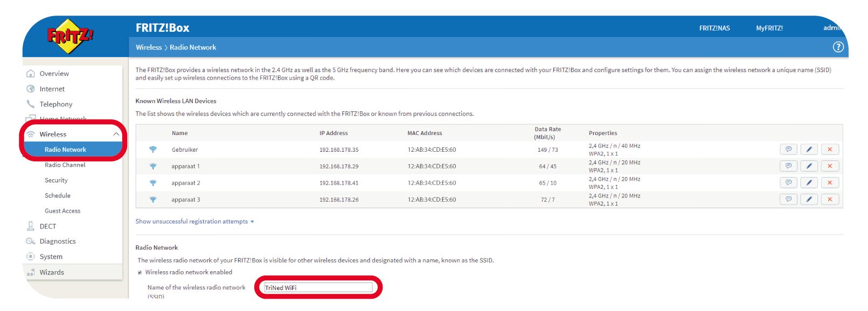Open the Radio Channel submenu item
This screenshot has height=311, width=868.
point(65,165)
